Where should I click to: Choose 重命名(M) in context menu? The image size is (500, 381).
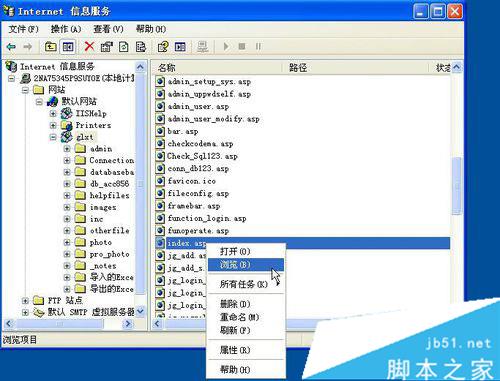click(246, 317)
